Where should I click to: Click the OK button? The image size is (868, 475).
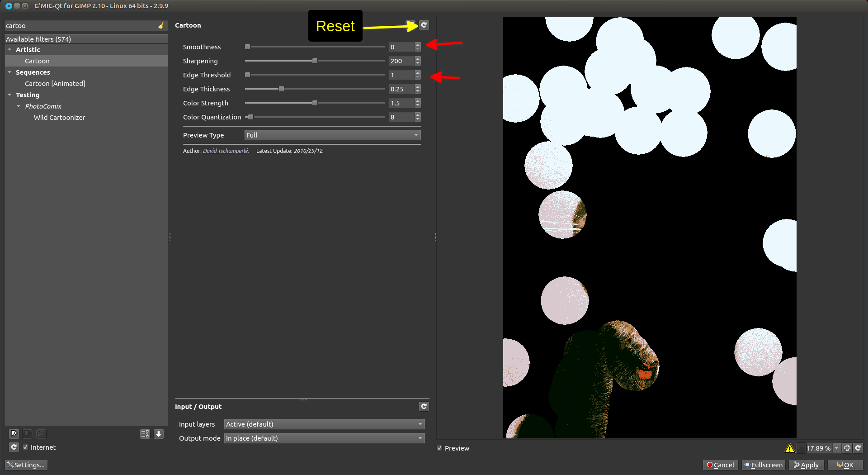pyautogui.click(x=845, y=465)
